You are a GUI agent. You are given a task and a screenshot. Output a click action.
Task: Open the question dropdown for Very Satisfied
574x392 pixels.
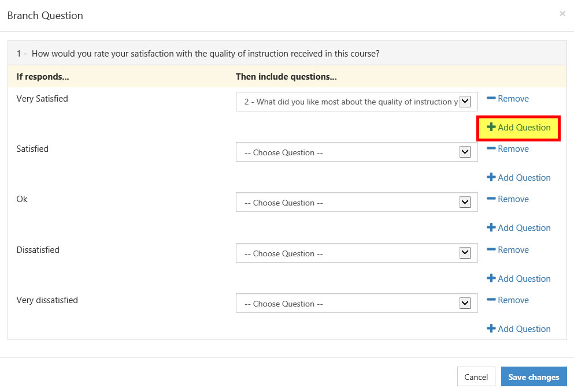click(465, 101)
